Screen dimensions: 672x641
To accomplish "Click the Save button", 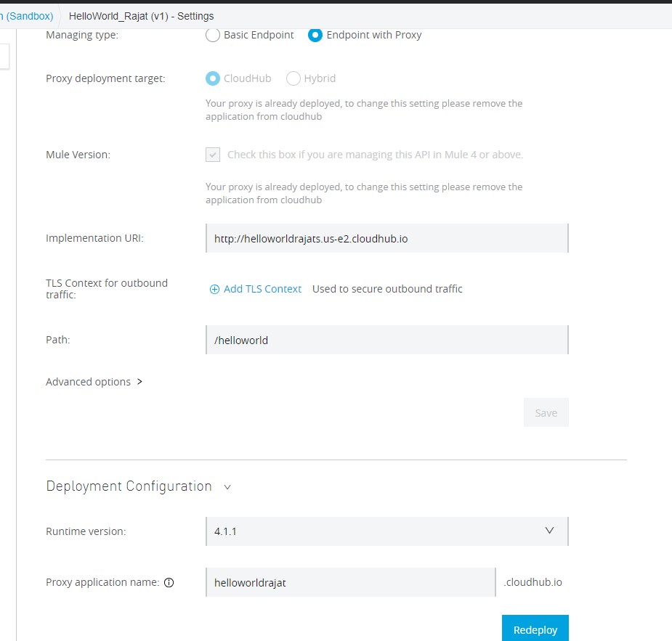I will [x=546, y=412].
